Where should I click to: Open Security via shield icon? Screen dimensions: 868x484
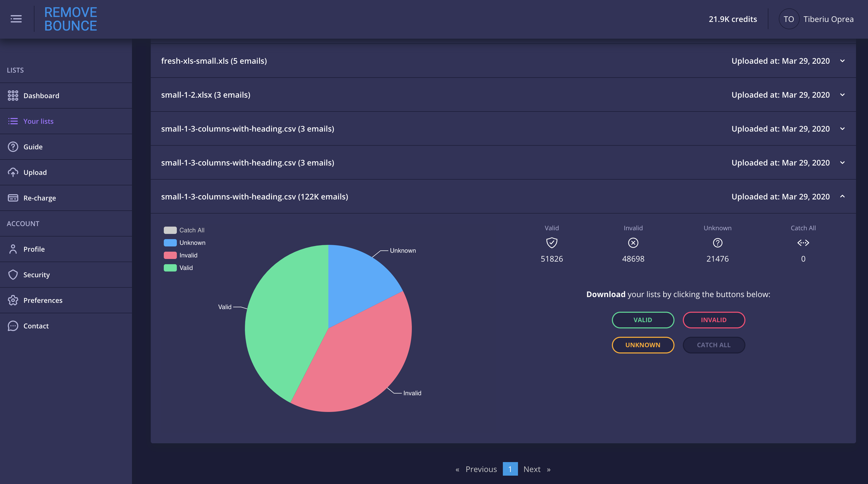tap(13, 275)
